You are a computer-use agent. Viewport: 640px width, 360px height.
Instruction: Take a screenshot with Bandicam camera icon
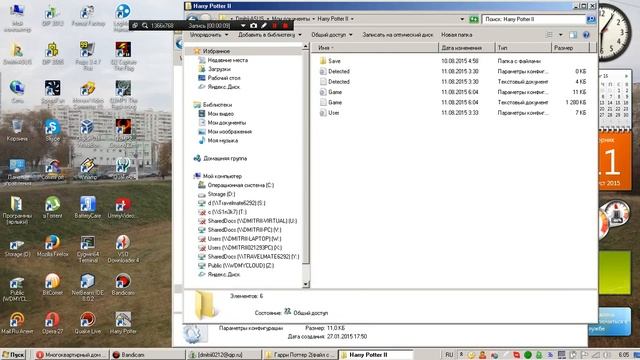[x=253, y=25]
